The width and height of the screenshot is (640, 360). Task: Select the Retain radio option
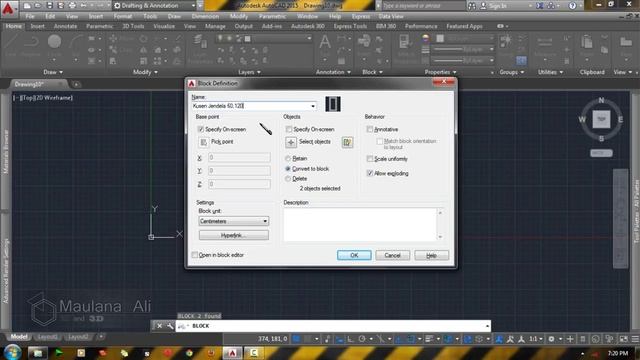(288, 158)
